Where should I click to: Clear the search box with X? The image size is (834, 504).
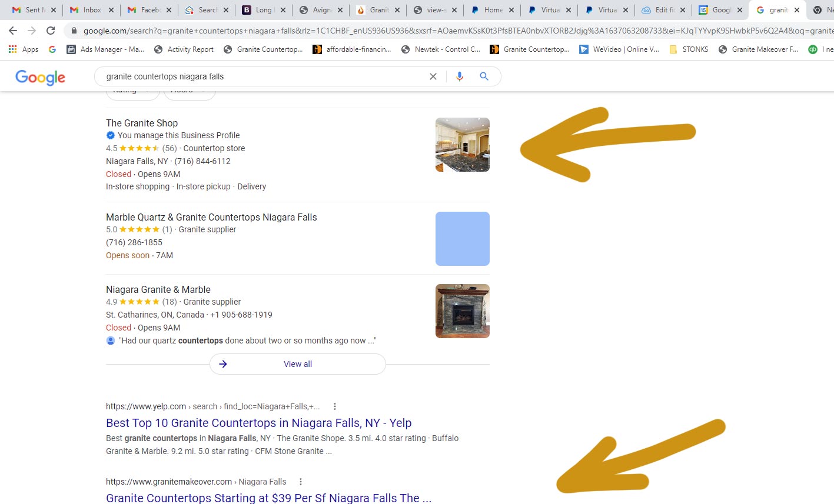tap(433, 76)
